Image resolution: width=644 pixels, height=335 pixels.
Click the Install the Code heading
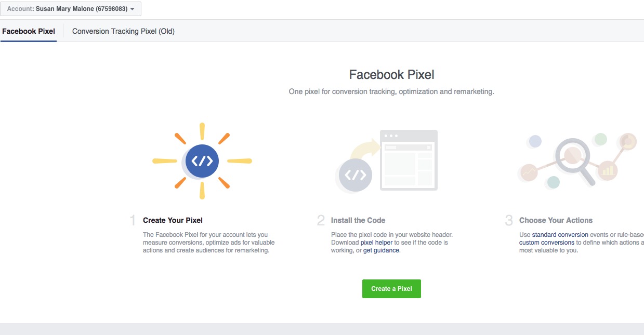click(x=358, y=220)
